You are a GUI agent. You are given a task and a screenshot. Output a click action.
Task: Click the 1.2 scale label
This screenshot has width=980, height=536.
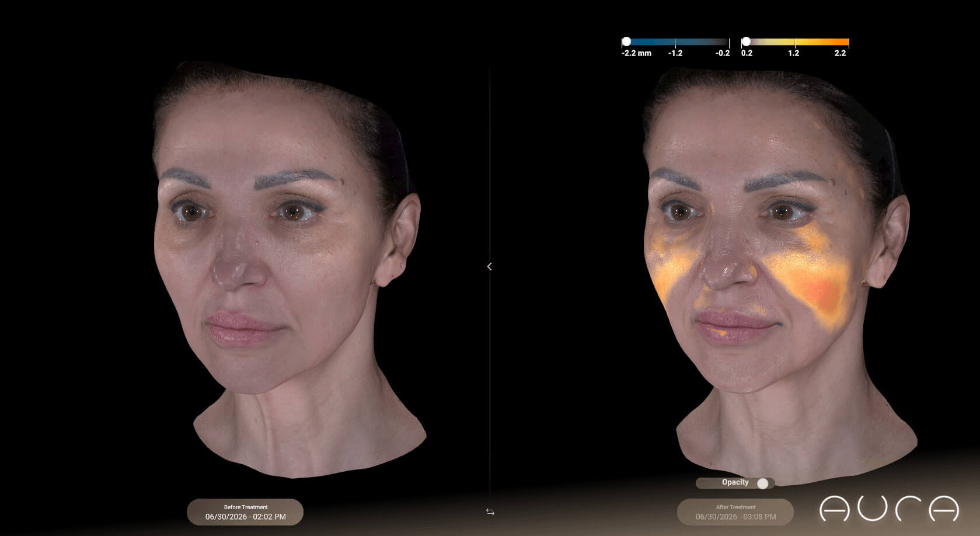[x=793, y=53]
